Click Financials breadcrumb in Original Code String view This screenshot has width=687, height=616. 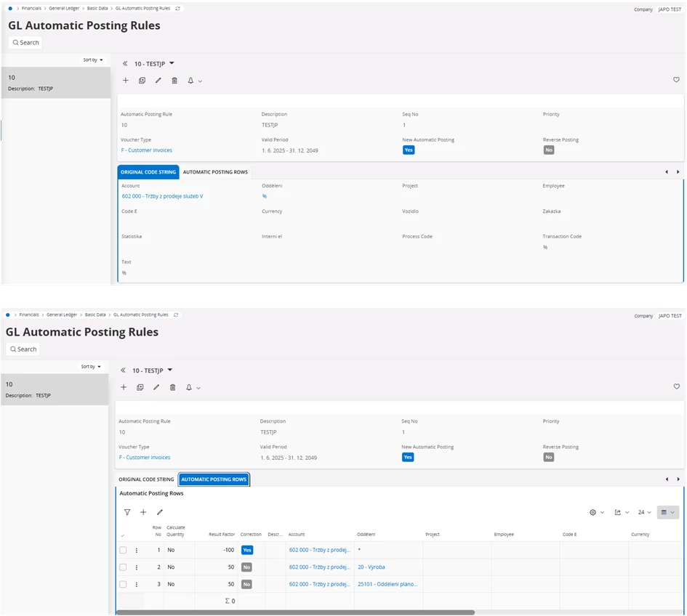31,8
